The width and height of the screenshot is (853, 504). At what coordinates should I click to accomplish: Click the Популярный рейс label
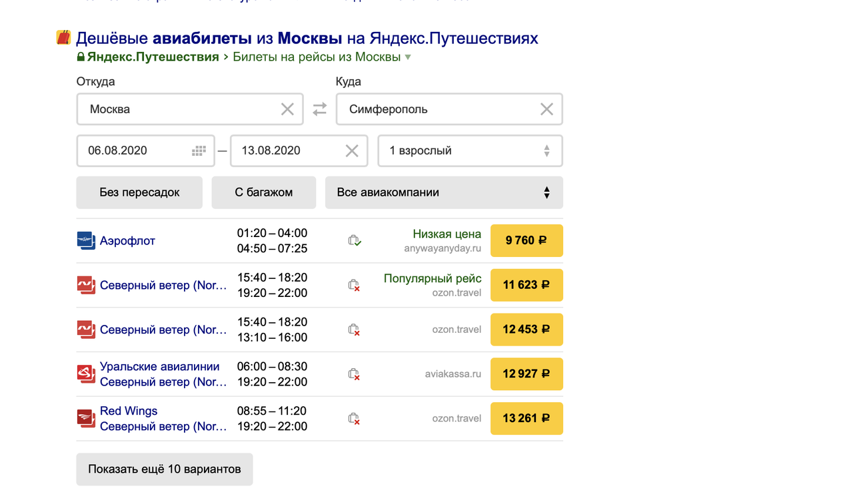coord(432,278)
